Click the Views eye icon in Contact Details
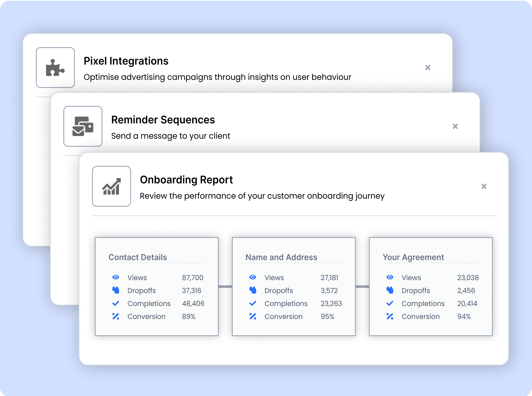Screen dimensions: 532x396 pyautogui.click(x=116, y=277)
